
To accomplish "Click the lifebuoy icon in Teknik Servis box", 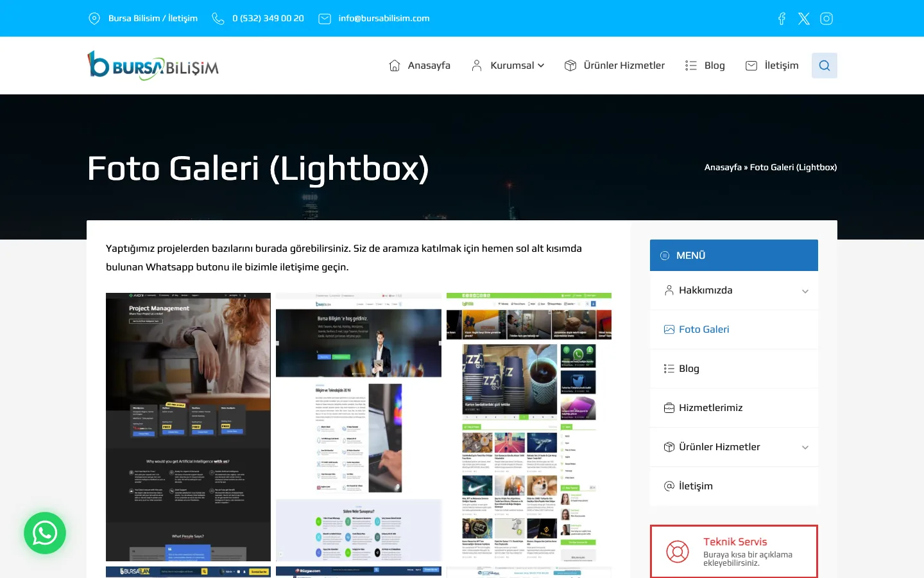I will coord(678,552).
